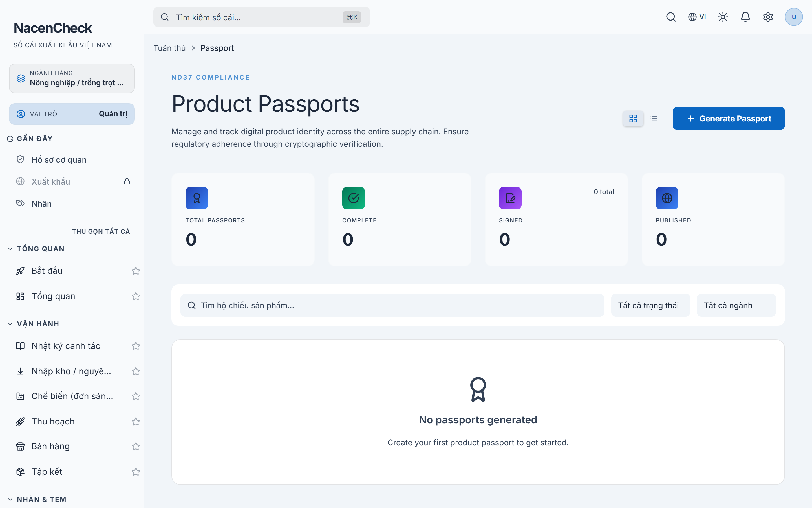Open Bắt đầu menu item
The width and height of the screenshot is (812, 508).
click(47, 271)
